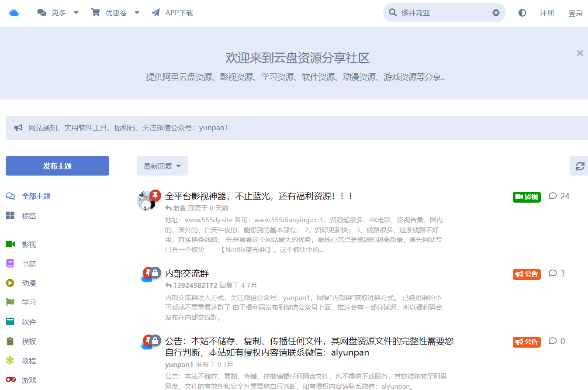Click the 游戏 gamepad sidebar icon
Image resolution: width=588 pixels, height=390 pixels.
pos(10,380)
